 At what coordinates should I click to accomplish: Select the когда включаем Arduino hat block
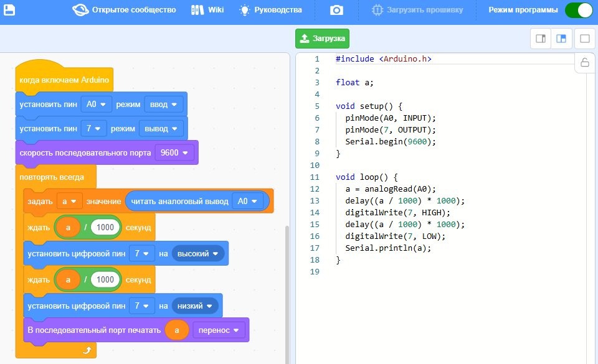click(64, 80)
